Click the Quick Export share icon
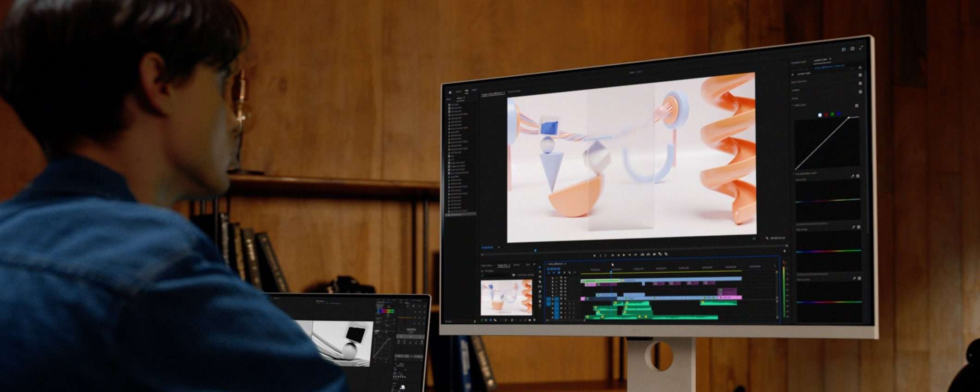This screenshot has width=980, height=392. coord(852,49)
